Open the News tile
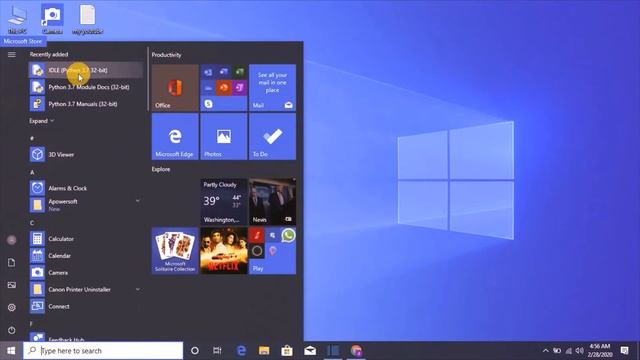This screenshot has height=360, width=640. pos(272,202)
